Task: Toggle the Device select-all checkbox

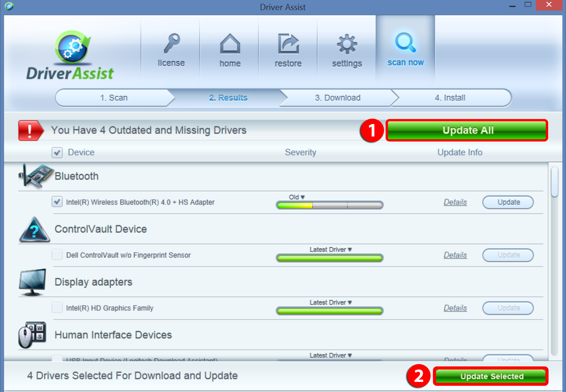Action: point(57,152)
